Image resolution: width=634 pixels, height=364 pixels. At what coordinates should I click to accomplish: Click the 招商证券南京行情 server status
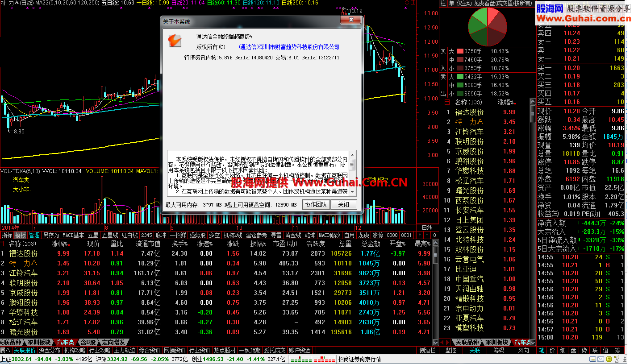(x=359, y=359)
